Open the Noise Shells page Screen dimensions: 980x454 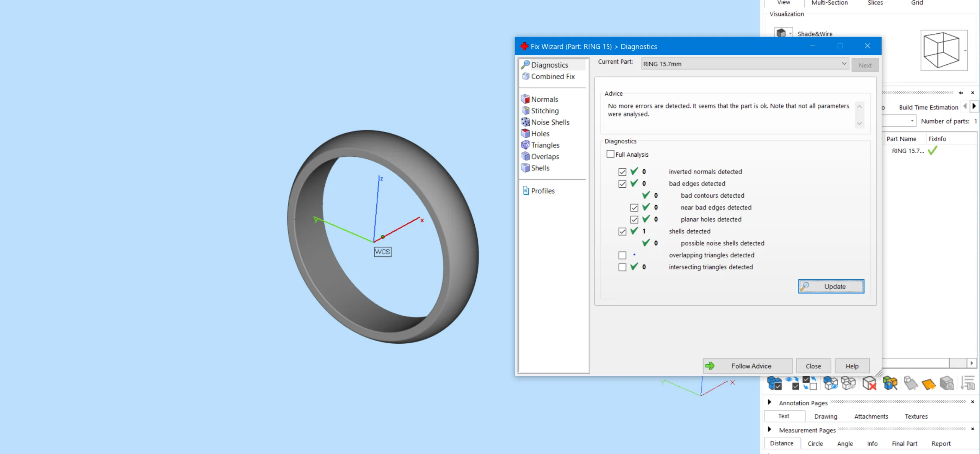[x=550, y=122]
